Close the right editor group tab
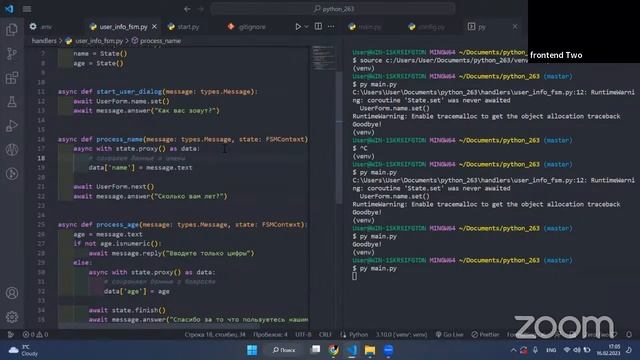This screenshot has width=640, height=360. 515,27
